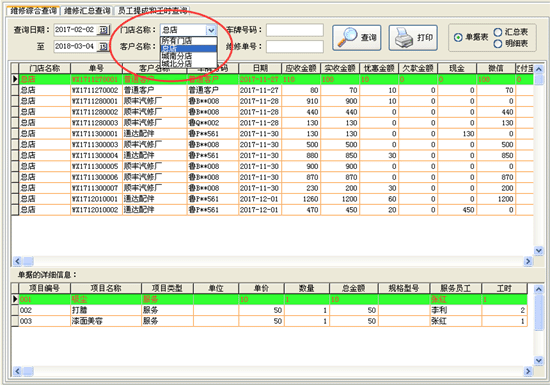
Task: Click the 微信 column header
Action: (496, 68)
